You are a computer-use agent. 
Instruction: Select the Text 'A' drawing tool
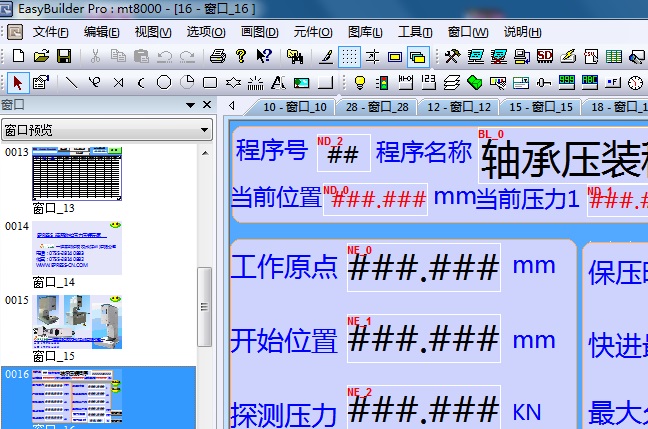[x=279, y=82]
